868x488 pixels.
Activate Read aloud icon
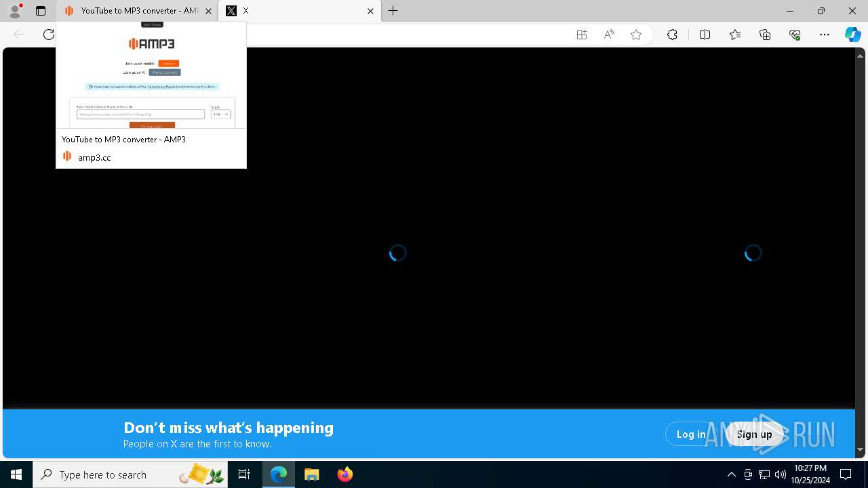(x=609, y=35)
